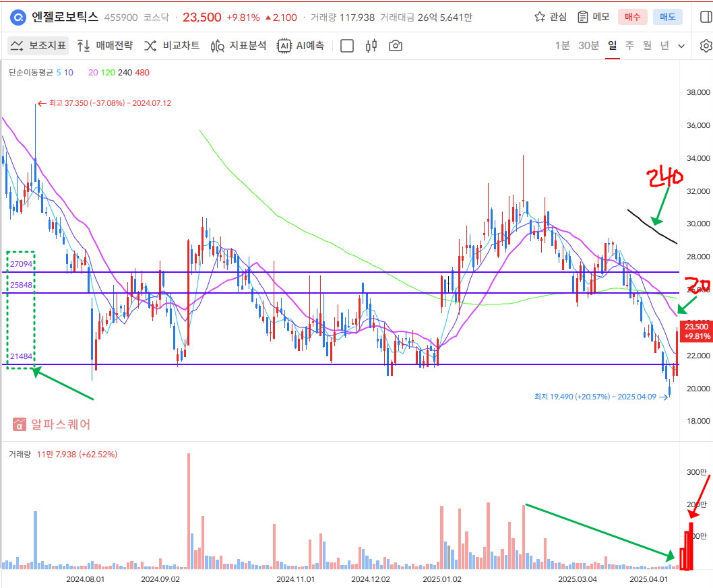Image resolution: width=713 pixels, height=588 pixels.
Task: Open the 보조지표 indicators tool
Action: [x=38, y=45]
